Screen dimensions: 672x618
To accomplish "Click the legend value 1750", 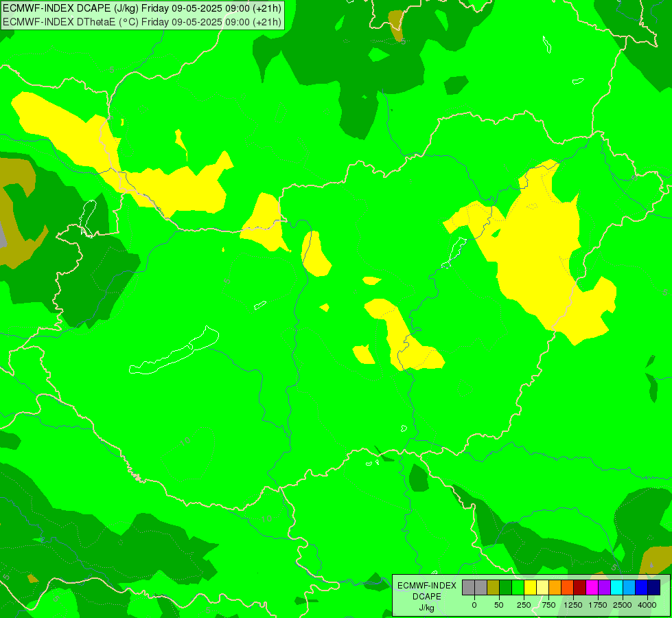I will (x=598, y=605).
